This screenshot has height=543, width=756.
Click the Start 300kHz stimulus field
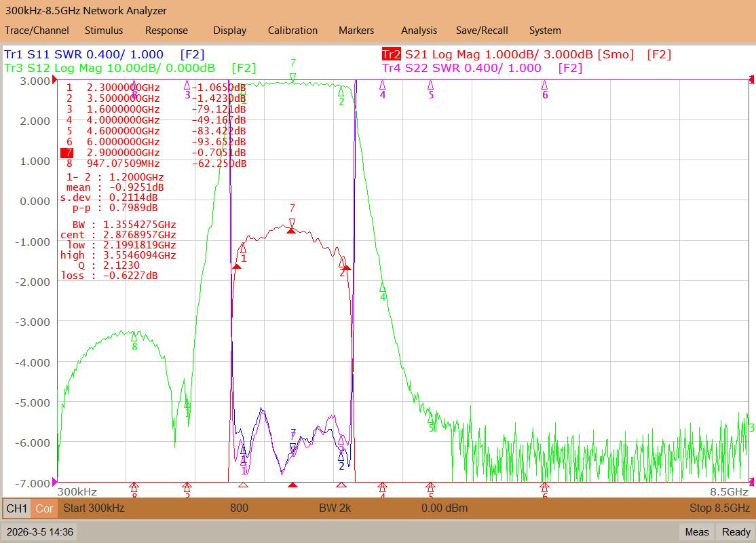94,508
